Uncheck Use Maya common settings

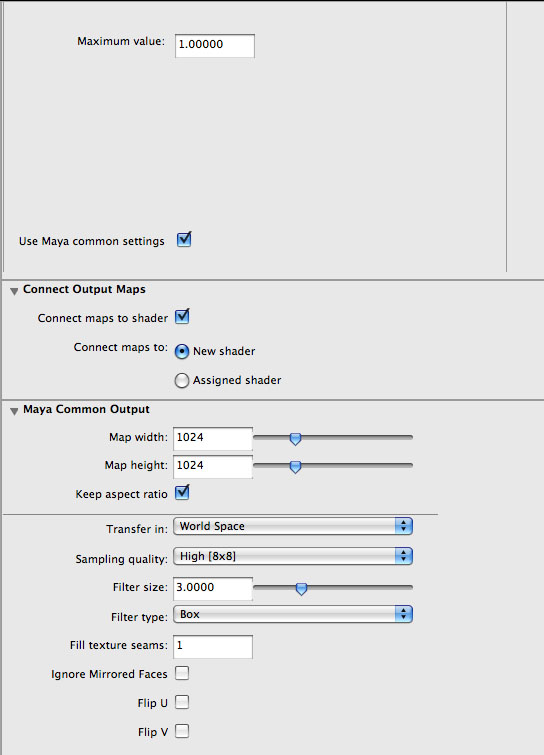point(183,239)
